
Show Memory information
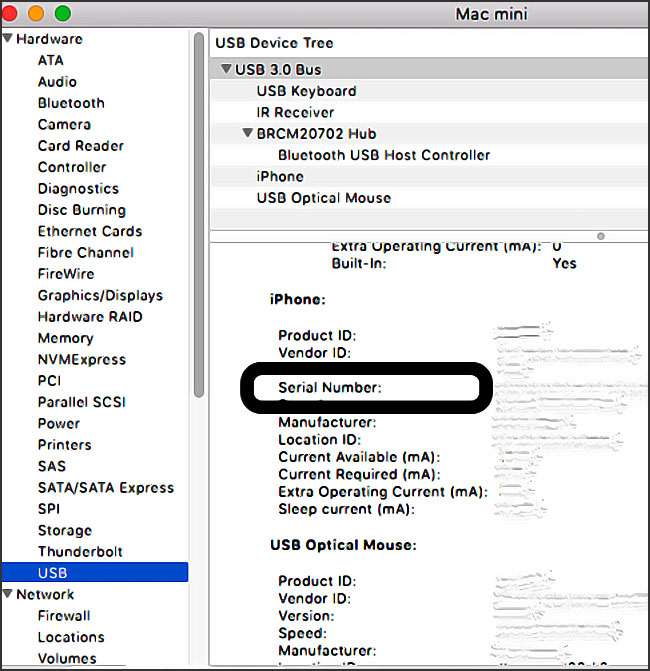65,338
